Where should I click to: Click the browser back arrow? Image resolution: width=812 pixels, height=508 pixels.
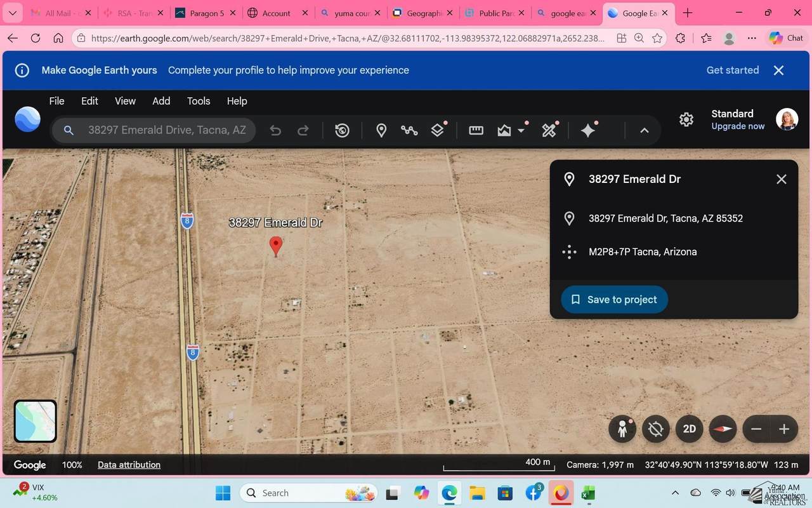click(x=13, y=38)
